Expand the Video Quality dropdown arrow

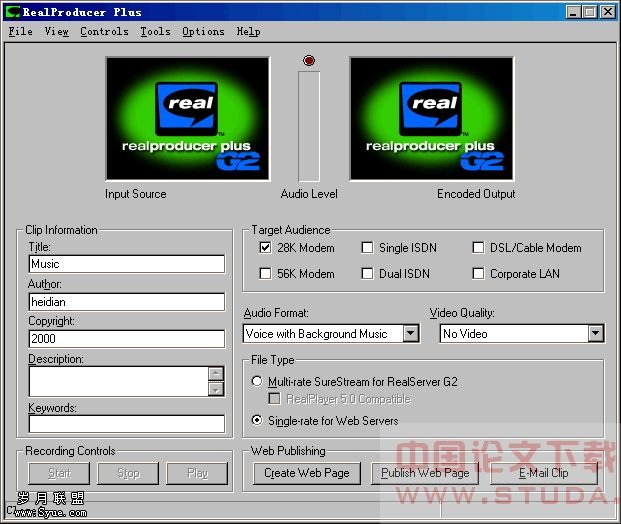(595, 333)
